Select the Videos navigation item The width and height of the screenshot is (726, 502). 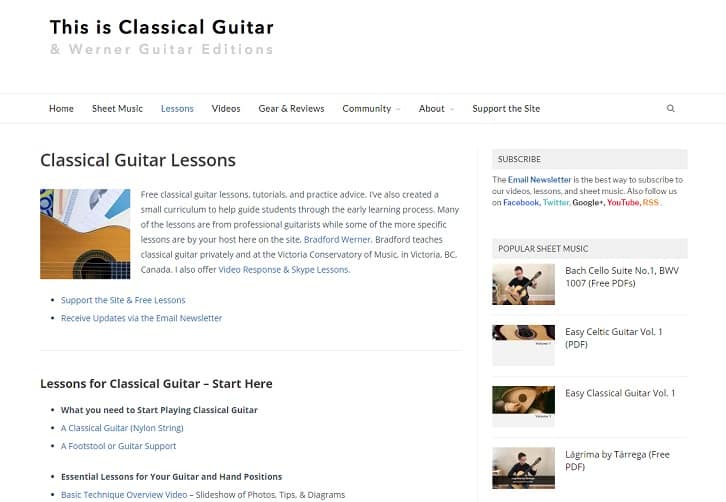[x=226, y=108]
